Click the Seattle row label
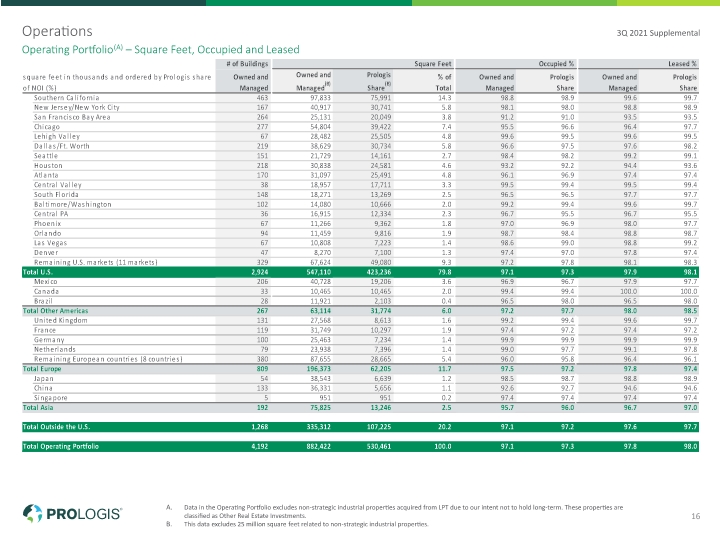This screenshot has width=720, height=540. tap(46, 156)
